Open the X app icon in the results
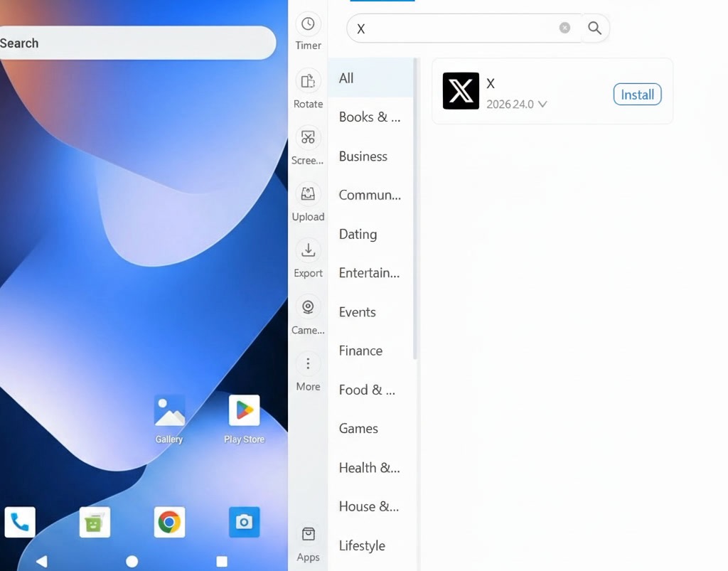Viewport: 728px width, 571px height. point(461,91)
